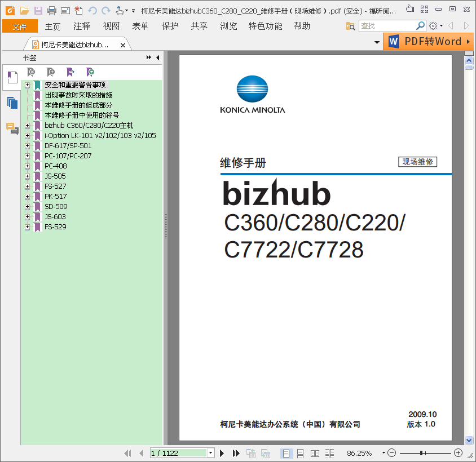
Task: Go to the next page
Action: 222,453
